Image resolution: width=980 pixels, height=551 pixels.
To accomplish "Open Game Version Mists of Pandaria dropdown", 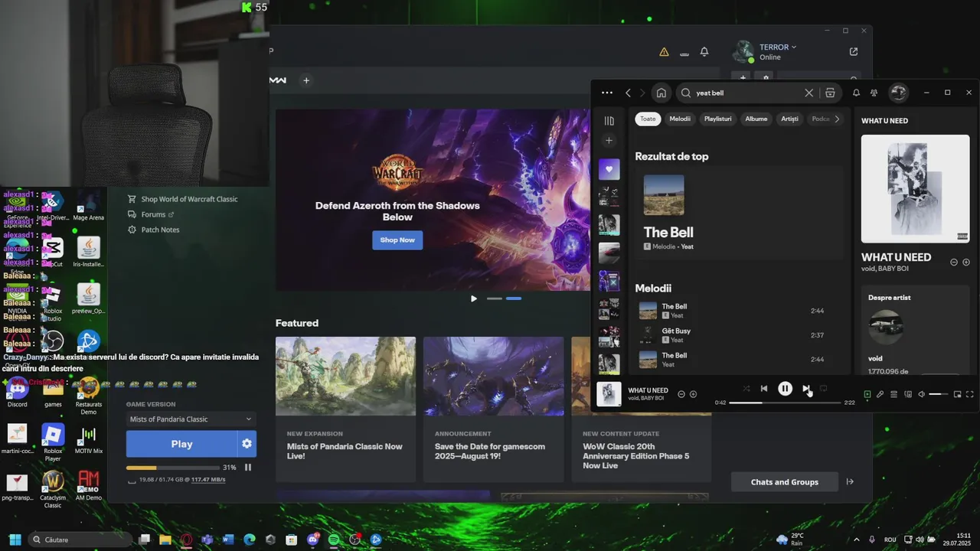I will pos(191,419).
